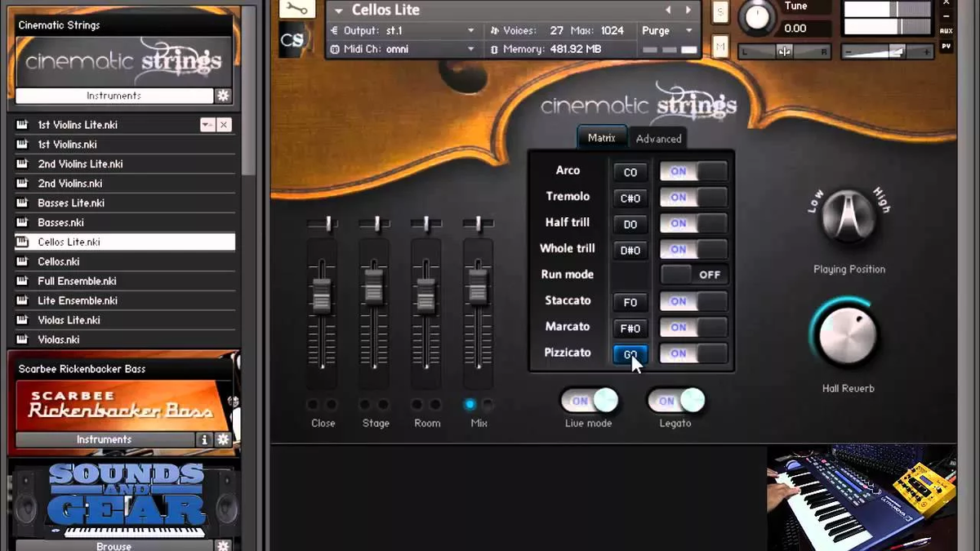980x551 pixels.
Task: Expand instrument header dropdown beside Cellos Lite
Action: (x=339, y=11)
